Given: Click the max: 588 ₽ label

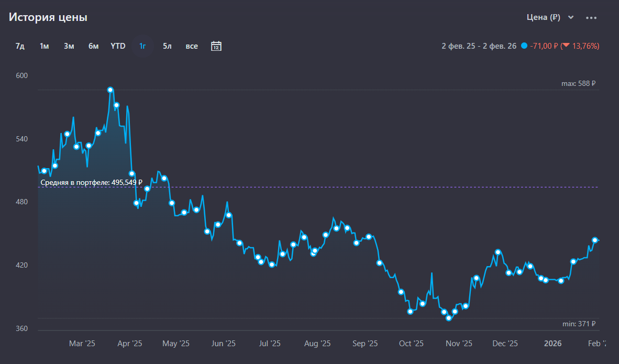Looking at the screenshot, I should point(579,83).
